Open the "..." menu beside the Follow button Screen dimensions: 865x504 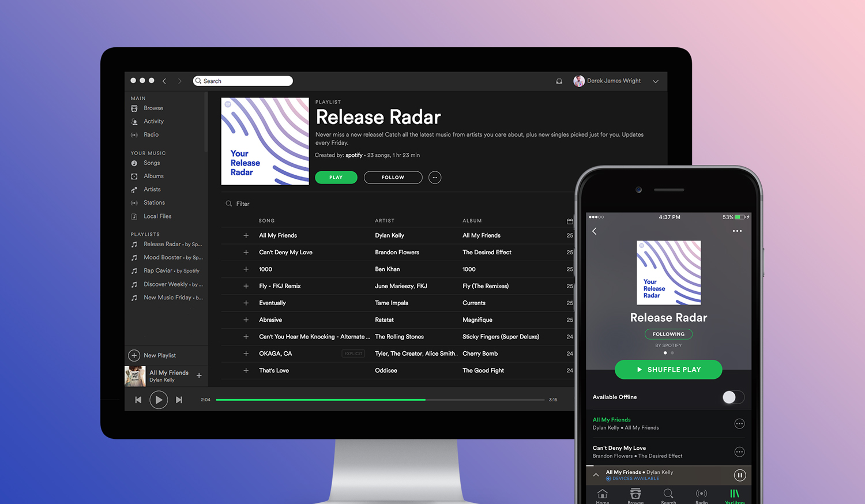point(434,177)
